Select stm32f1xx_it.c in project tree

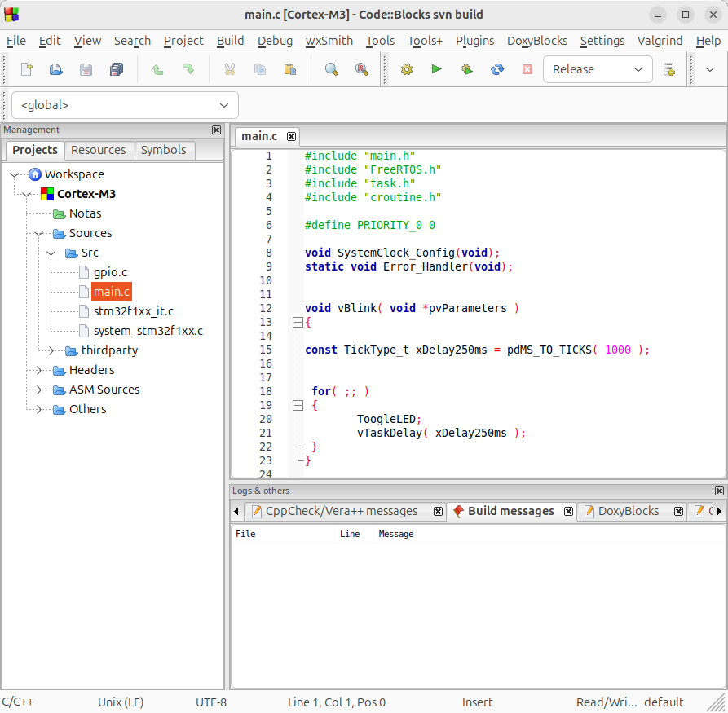(133, 311)
